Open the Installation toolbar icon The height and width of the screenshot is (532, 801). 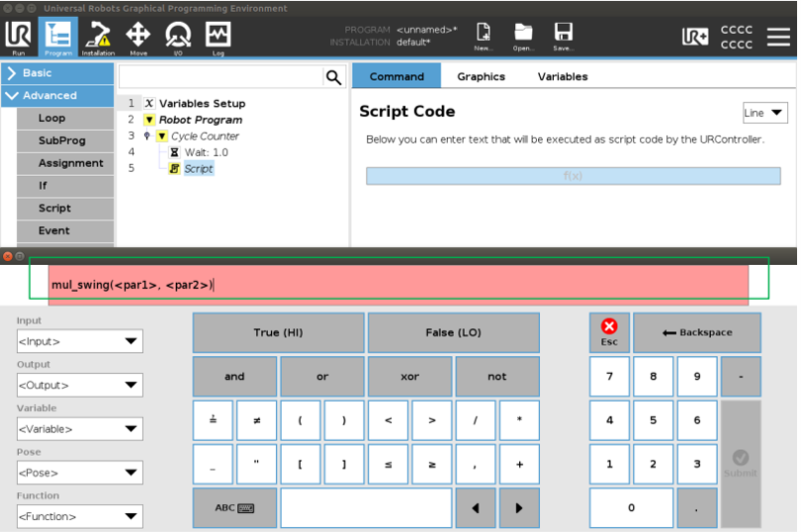(x=98, y=37)
